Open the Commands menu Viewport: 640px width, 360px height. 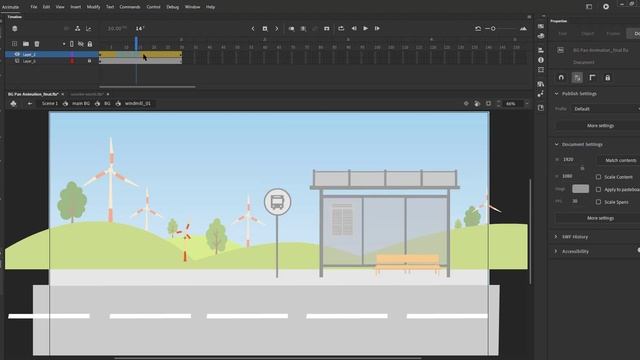(x=130, y=7)
